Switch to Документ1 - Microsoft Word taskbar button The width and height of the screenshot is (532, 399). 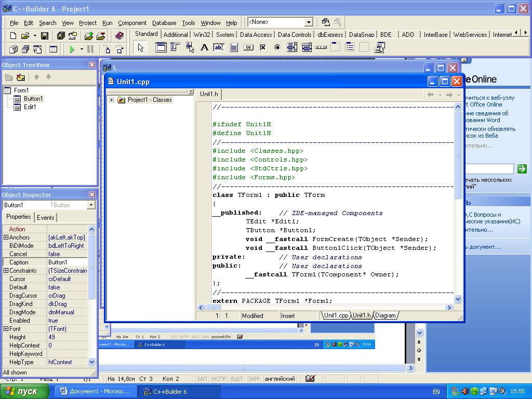tap(96, 392)
